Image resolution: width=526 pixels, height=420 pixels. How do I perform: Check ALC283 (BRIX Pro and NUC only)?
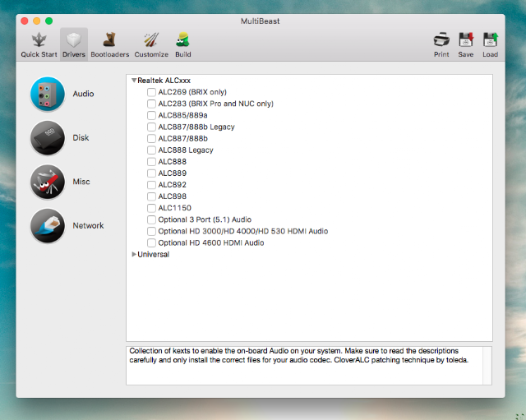click(151, 104)
